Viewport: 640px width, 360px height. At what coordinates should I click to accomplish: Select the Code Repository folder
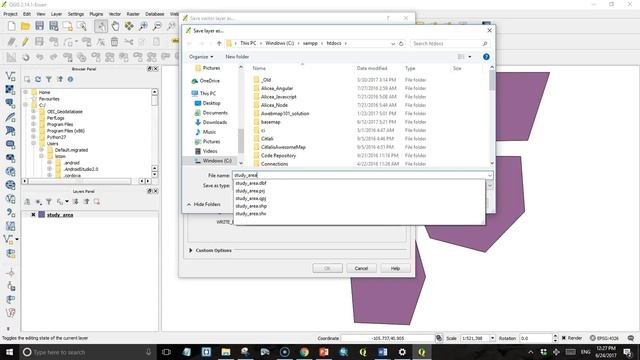278,156
